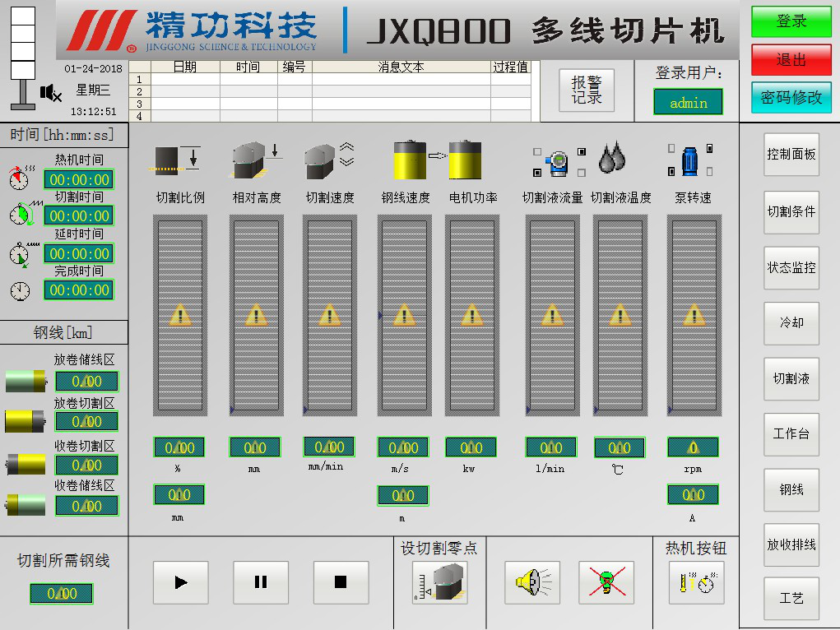840x630 pixels.
Task: Click the 放卷储线区 green spool icon
Action: (26, 381)
